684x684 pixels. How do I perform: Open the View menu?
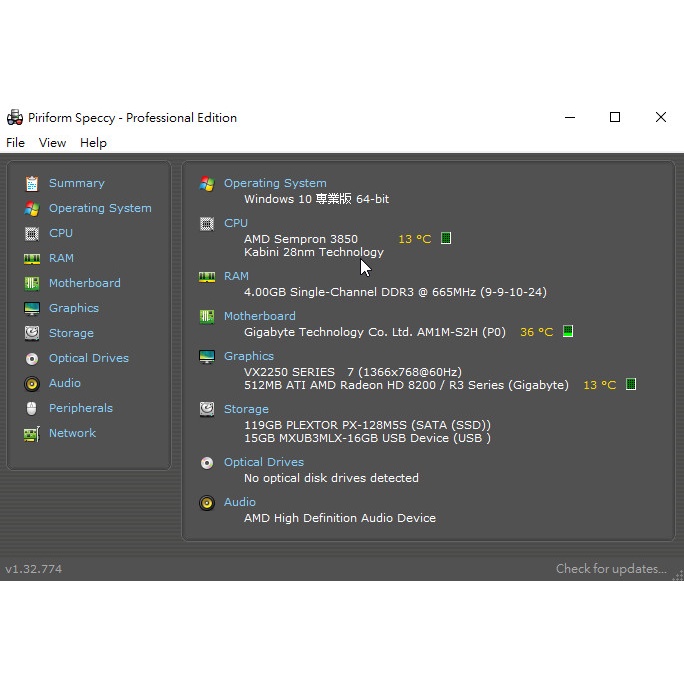(x=52, y=143)
